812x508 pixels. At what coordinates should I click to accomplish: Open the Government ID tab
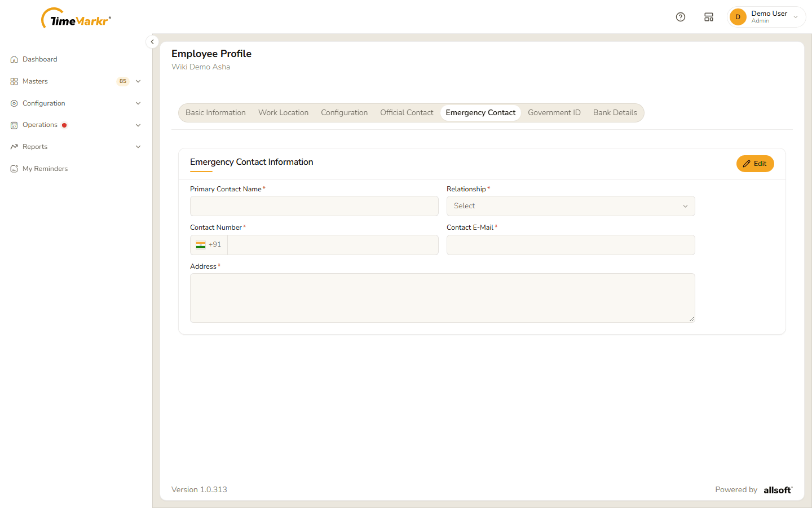click(554, 113)
